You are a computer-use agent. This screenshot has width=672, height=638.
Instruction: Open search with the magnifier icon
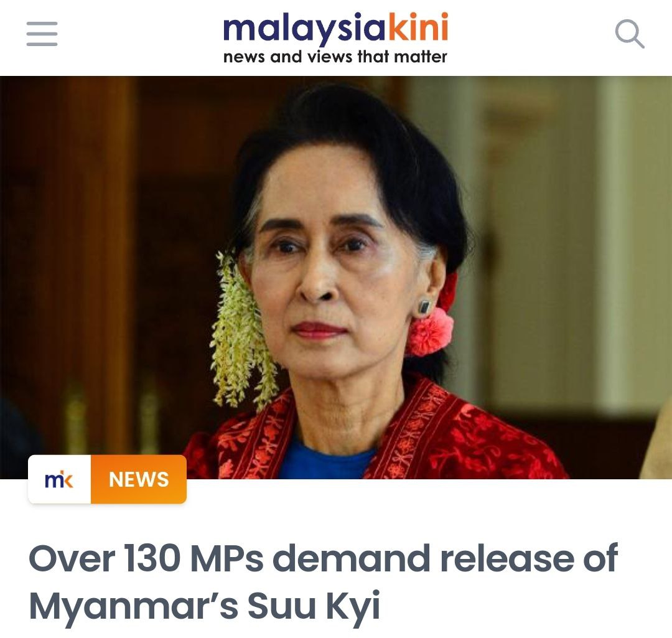tap(630, 34)
